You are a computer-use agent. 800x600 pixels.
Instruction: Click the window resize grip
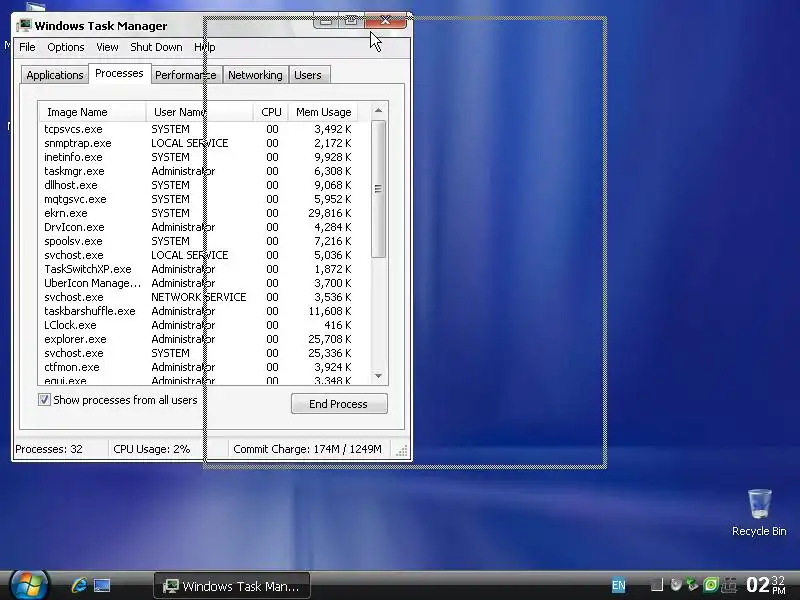[x=402, y=451]
